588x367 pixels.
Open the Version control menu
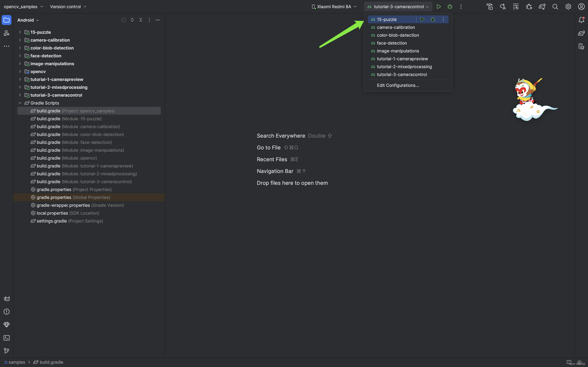point(68,7)
